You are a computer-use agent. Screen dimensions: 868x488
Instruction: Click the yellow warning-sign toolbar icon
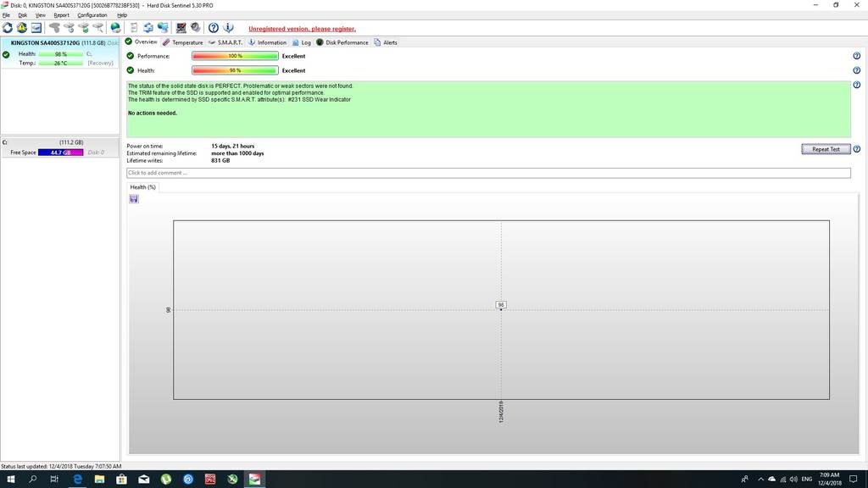click(x=22, y=28)
